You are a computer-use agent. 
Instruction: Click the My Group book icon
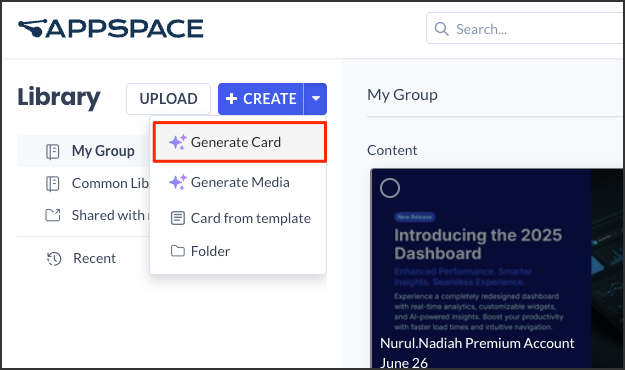[x=53, y=152]
